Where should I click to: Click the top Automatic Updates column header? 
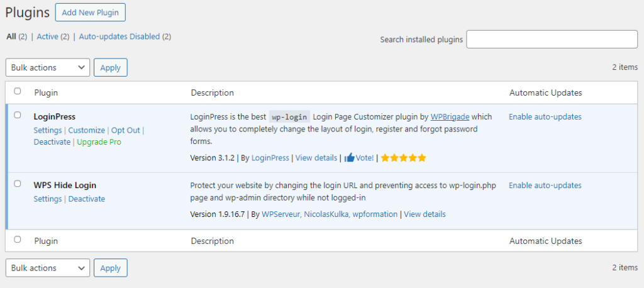coord(545,93)
